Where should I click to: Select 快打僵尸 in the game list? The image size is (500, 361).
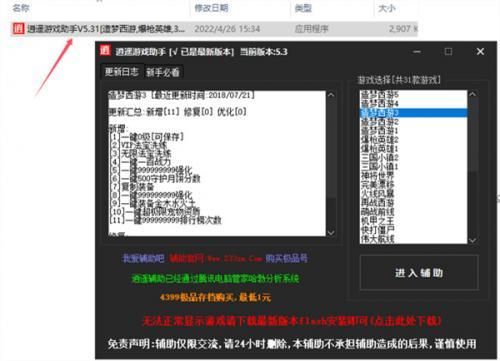click(413, 229)
